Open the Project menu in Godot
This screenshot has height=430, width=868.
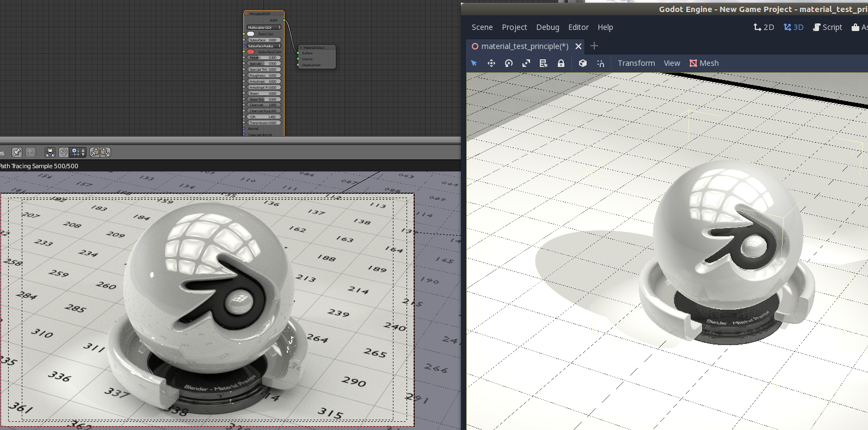click(514, 27)
